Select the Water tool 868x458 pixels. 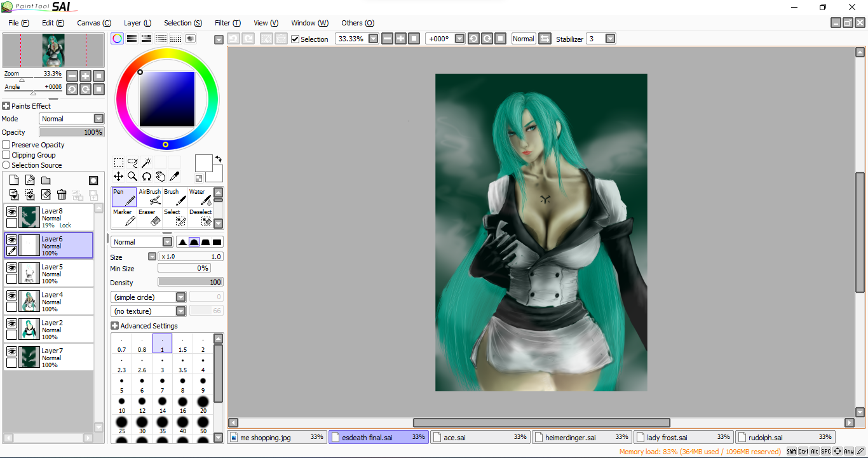pyautogui.click(x=201, y=197)
